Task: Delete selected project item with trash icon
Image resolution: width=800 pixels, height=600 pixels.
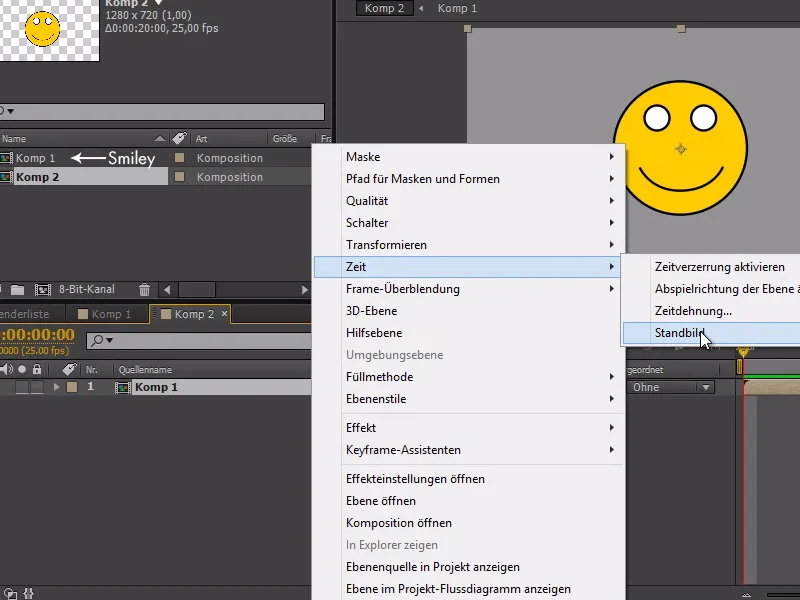Action: point(144,289)
